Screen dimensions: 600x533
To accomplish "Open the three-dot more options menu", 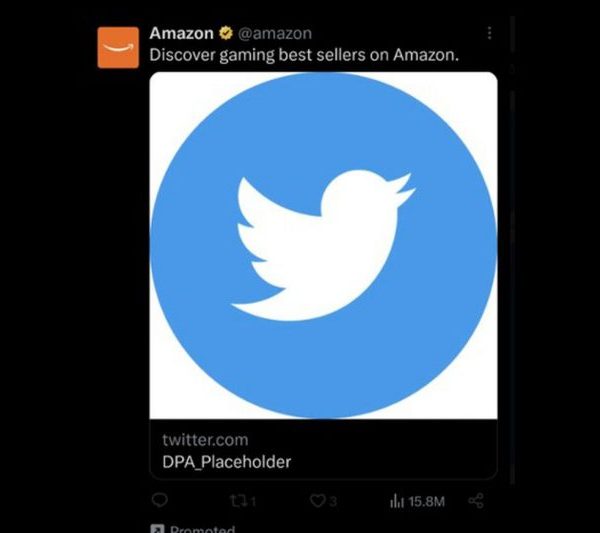I will [x=489, y=33].
